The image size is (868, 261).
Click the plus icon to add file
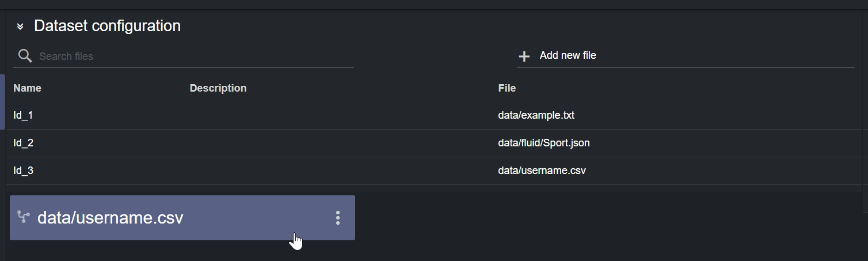pyautogui.click(x=524, y=56)
